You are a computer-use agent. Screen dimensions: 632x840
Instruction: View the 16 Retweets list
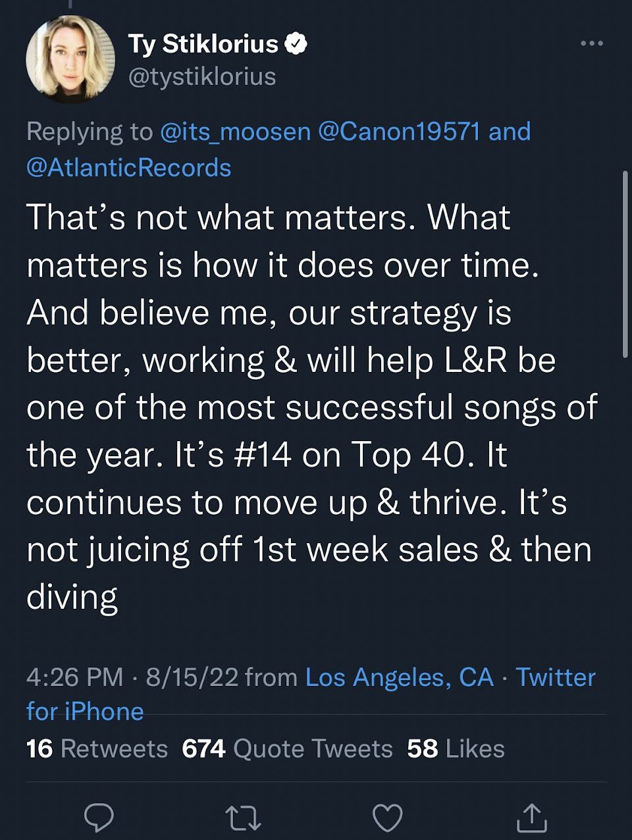[97, 748]
